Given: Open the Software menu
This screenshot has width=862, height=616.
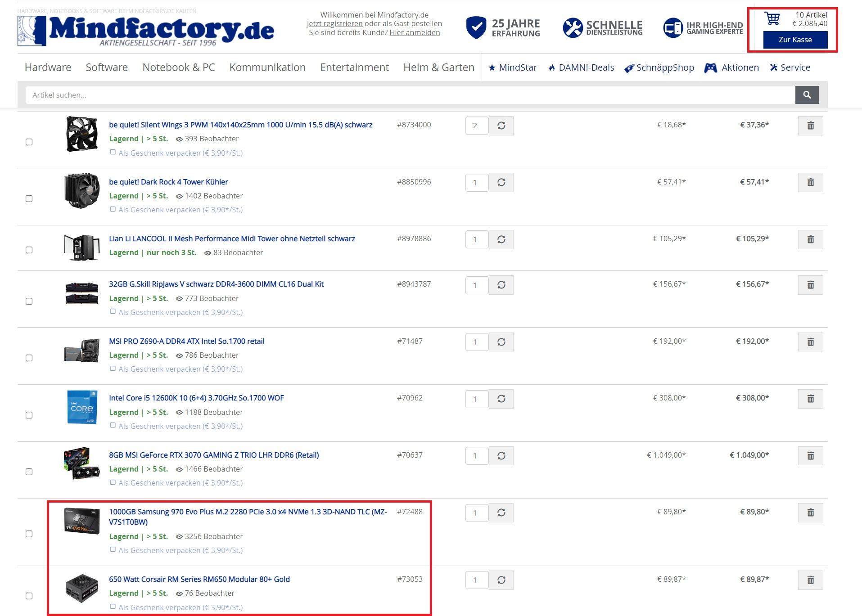Looking at the screenshot, I should point(107,67).
